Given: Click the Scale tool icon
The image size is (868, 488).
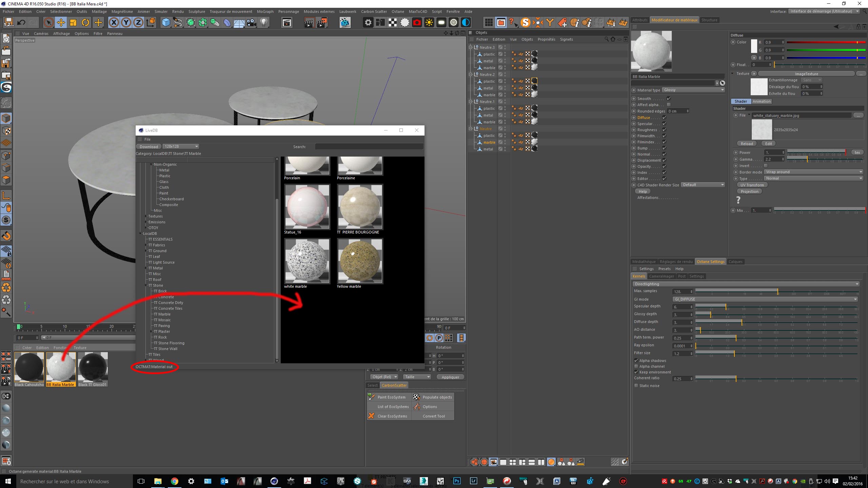Looking at the screenshot, I should pos(73,23).
